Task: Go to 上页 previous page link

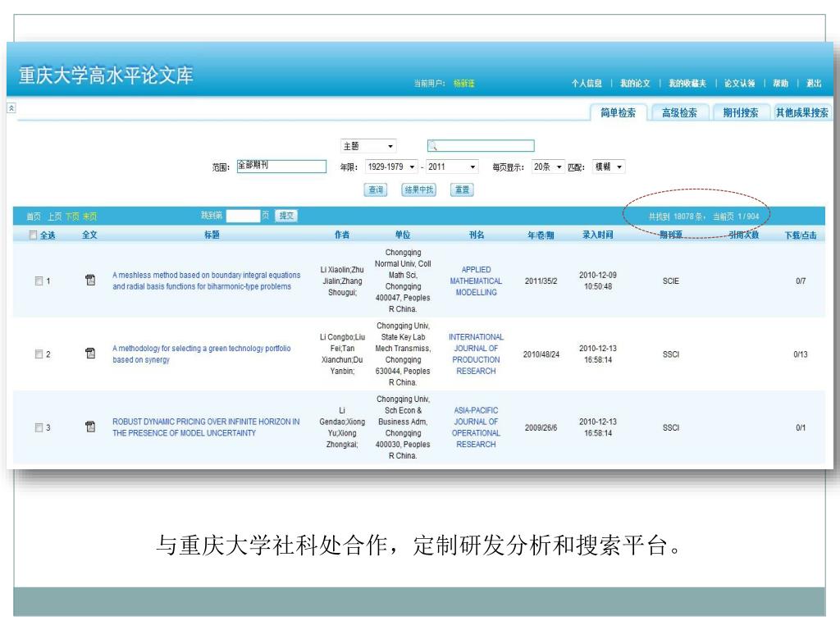Action: [55, 217]
